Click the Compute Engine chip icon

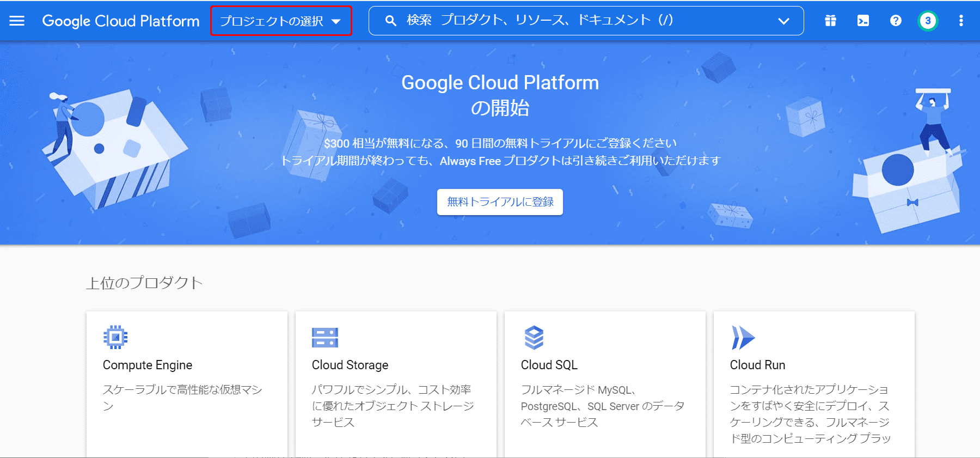click(x=115, y=337)
